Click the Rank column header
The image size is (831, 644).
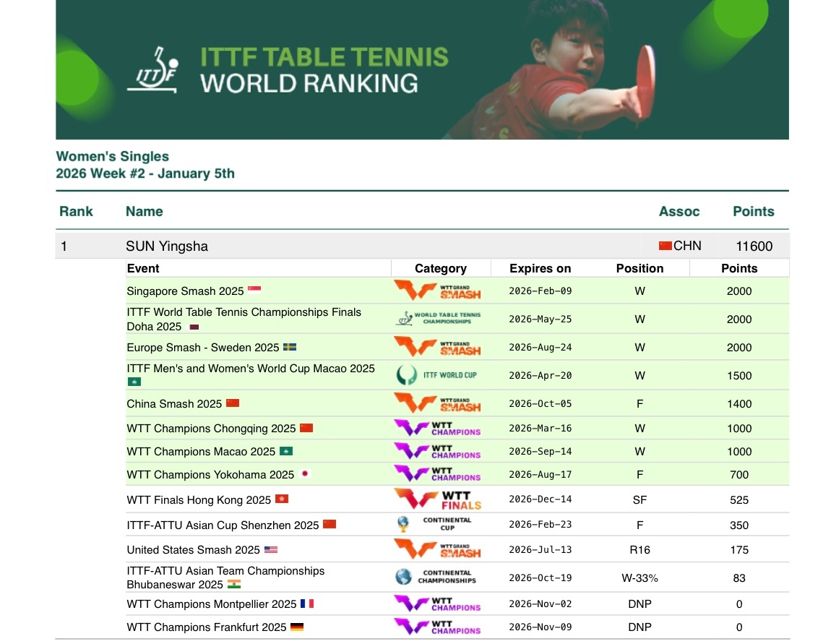tap(76, 212)
